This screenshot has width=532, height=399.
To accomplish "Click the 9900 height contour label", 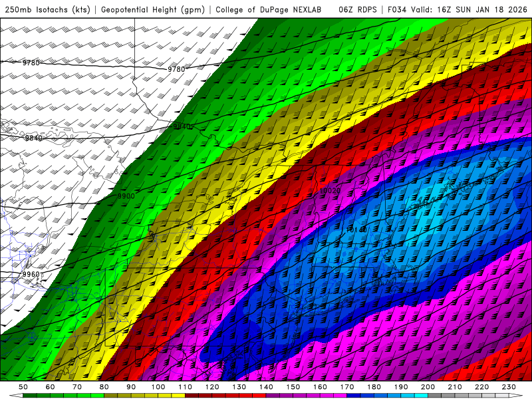I will (x=126, y=196).
